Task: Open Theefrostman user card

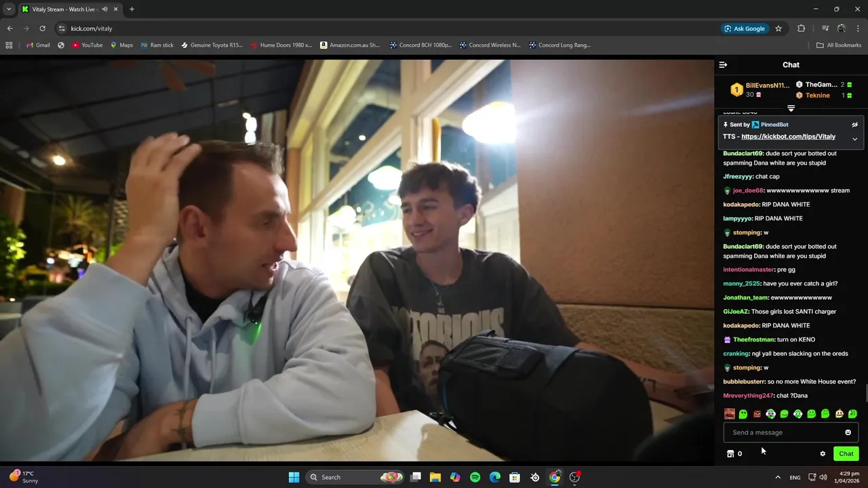Action: [x=753, y=340]
